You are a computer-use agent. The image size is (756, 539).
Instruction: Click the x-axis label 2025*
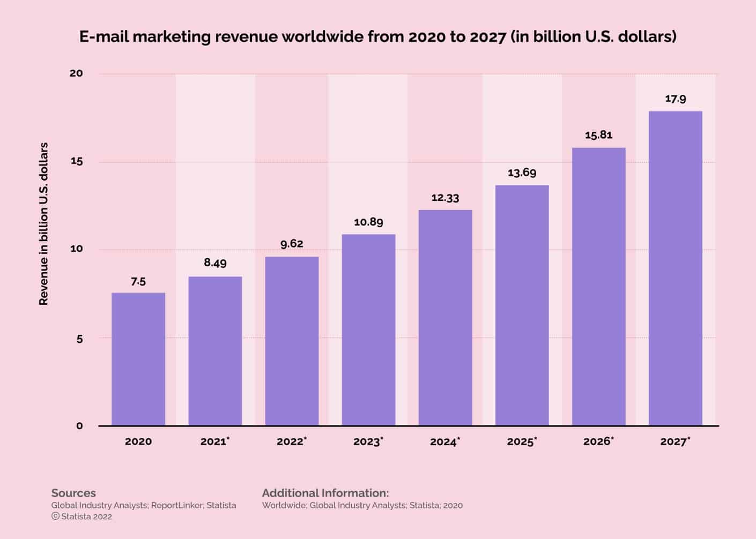(x=522, y=441)
